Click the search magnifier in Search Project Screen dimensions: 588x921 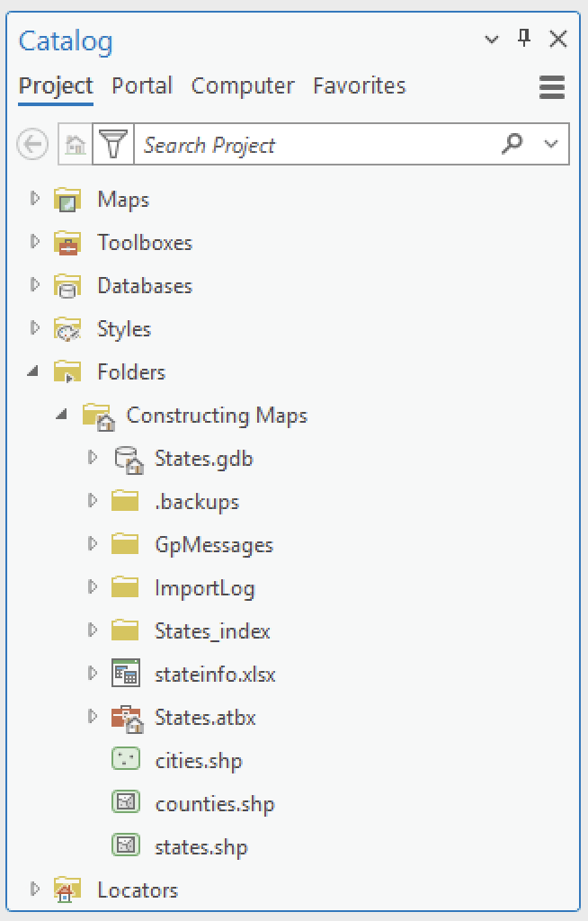(512, 144)
